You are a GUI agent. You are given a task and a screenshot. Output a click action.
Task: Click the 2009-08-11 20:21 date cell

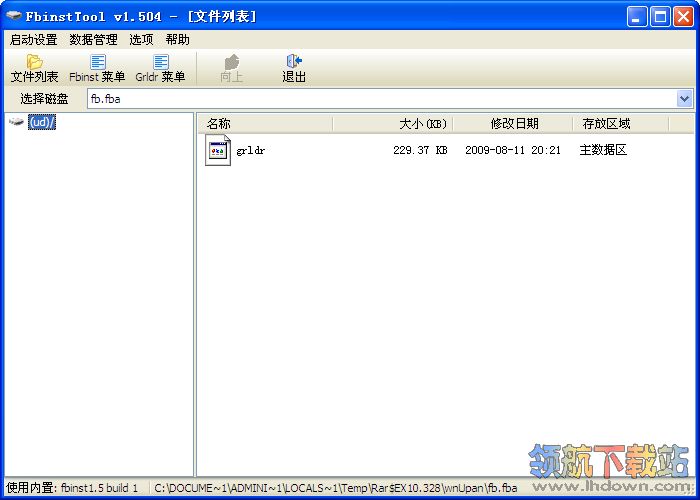point(512,150)
